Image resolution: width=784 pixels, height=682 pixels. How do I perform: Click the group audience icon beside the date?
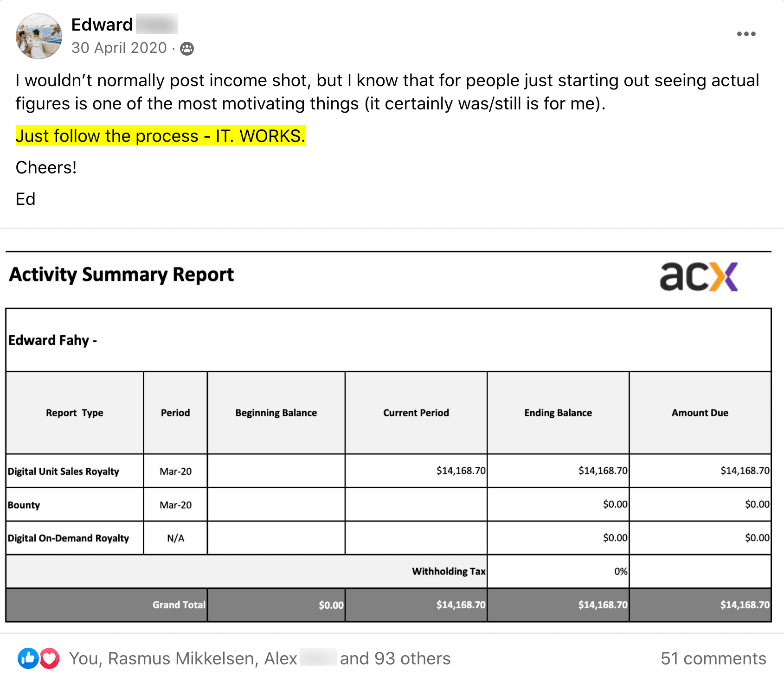tap(187, 48)
